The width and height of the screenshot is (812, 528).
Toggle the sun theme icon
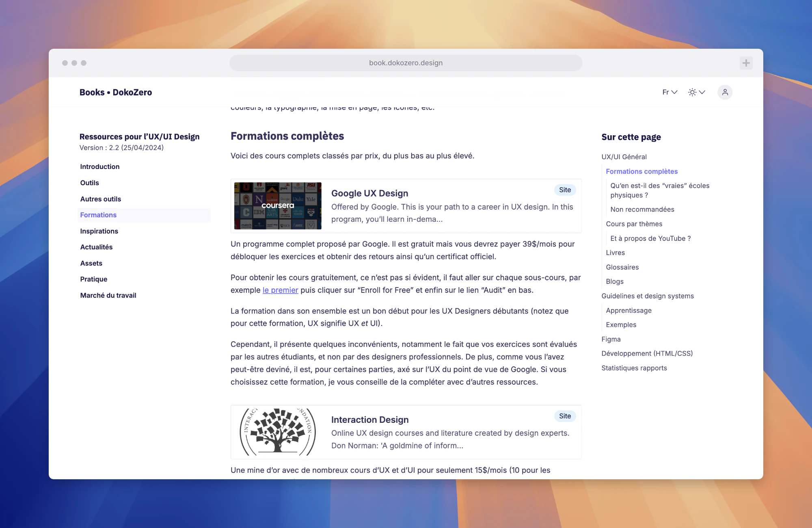692,92
